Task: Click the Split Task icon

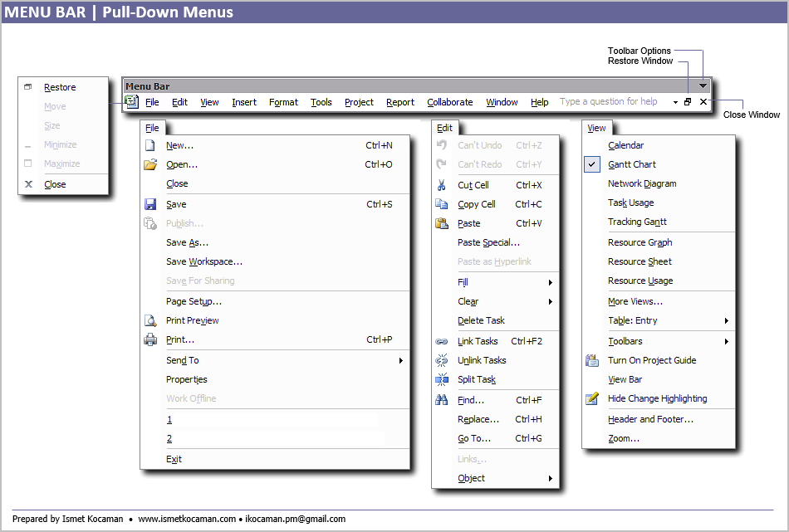Action: click(x=442, y=379)
